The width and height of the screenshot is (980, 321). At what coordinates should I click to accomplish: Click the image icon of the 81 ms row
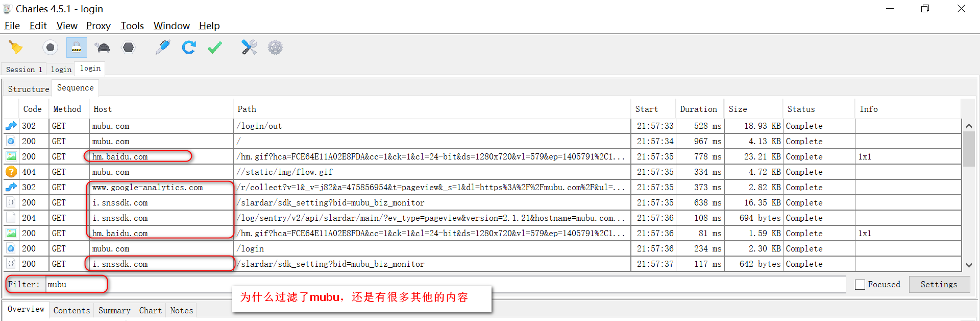point(11,233)
